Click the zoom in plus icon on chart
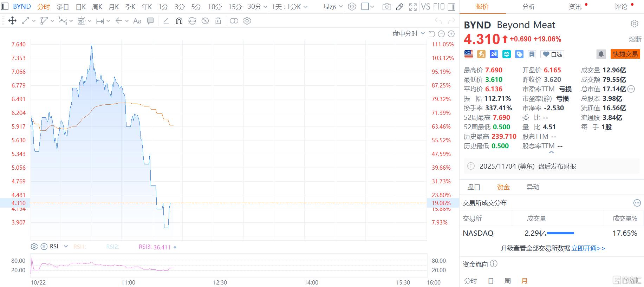 click(x=451, y=34)
